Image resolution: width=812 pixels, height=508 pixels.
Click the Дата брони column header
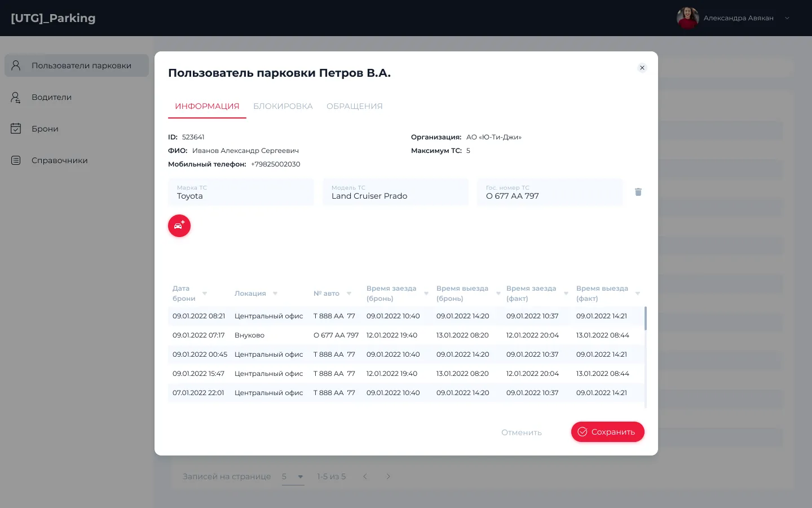(184, 294)
